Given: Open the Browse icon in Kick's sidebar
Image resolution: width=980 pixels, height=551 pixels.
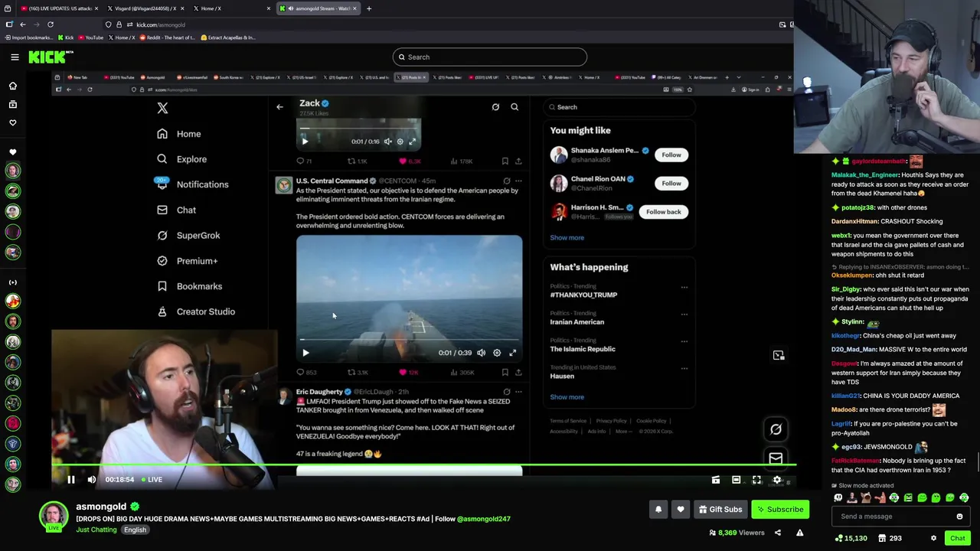Looking at the screenshot, I should tap(12, 104).
